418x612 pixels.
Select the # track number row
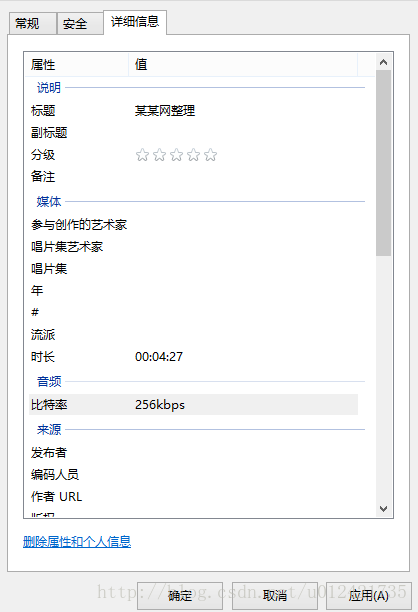pos(193,312)
